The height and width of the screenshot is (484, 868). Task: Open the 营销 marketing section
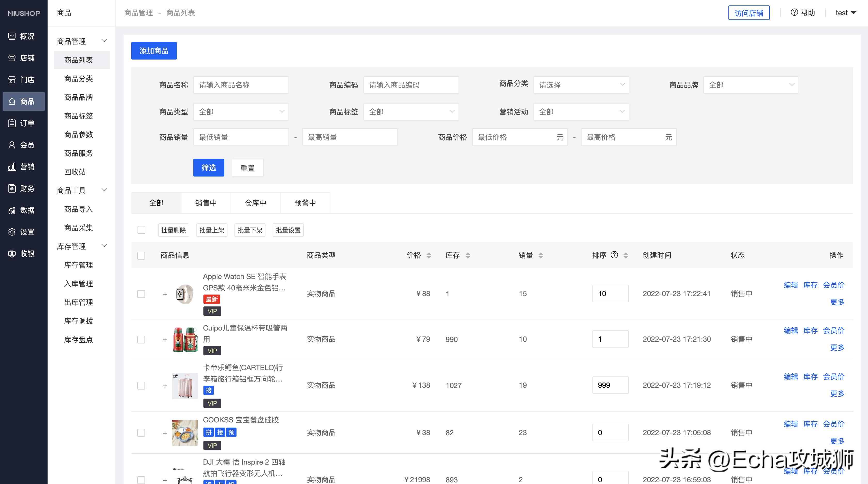(x=24, y=166)
